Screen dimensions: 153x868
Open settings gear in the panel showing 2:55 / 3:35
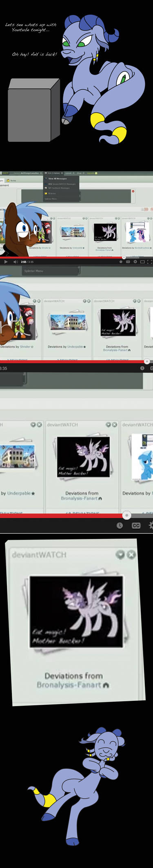click(135, 262)
